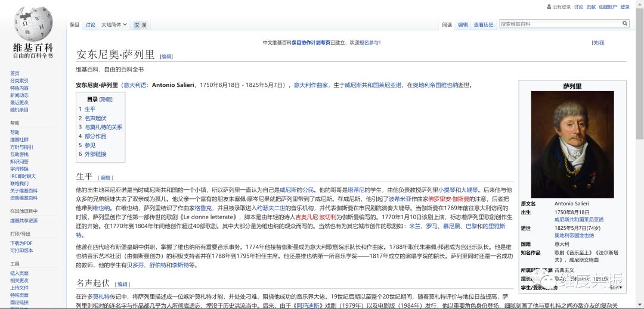This screenshot has height=309, width=644.
Task: Switch to the 讨论 tab beside 条目
Action: (x=91, y=24)
